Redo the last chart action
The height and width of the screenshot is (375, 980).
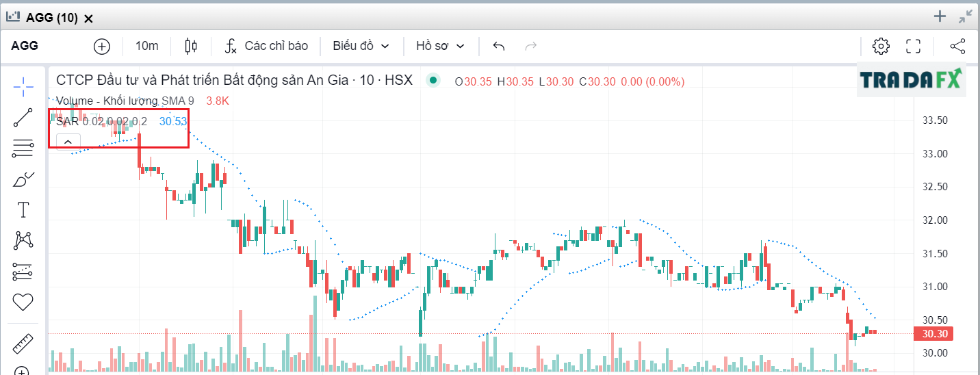pos(530,46)
